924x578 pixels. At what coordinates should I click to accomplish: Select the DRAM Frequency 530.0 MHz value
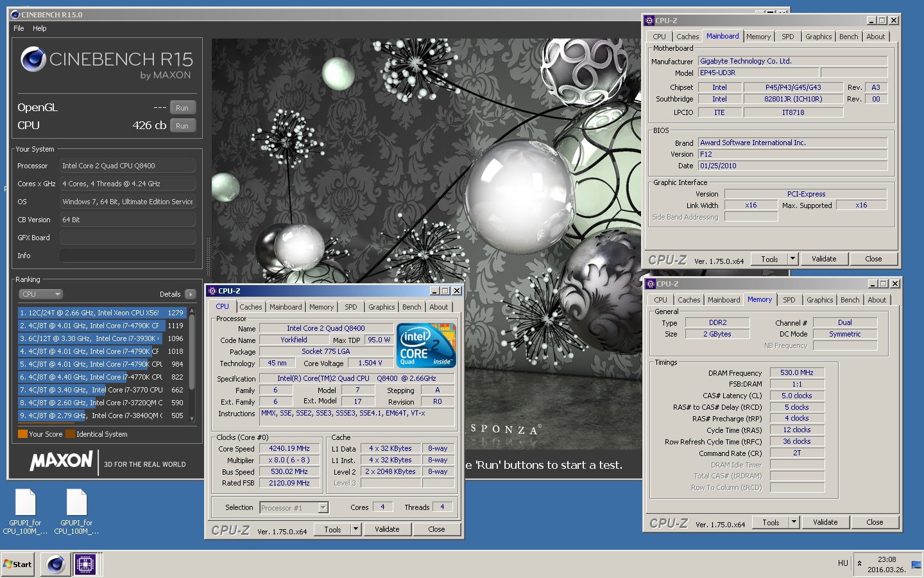pyautogui.click(x=797, y=372)
